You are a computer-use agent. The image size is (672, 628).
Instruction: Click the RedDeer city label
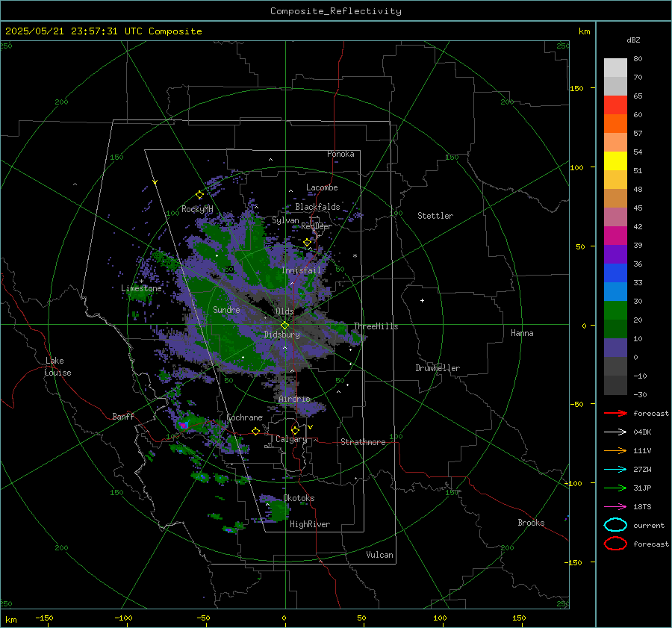(317, 226)
